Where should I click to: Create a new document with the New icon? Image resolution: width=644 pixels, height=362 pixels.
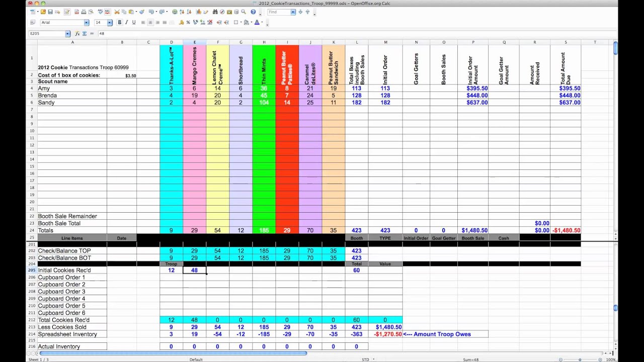click(x=33, y=12)
